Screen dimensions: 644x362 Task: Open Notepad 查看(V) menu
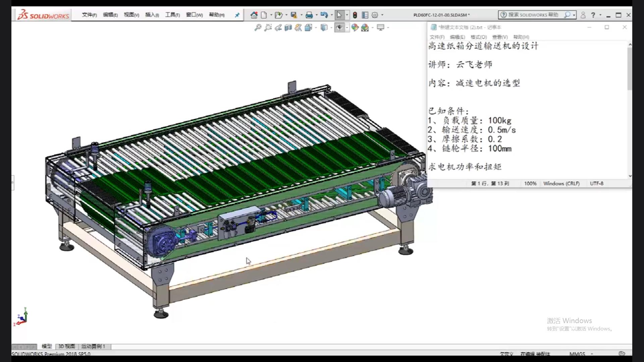click(x=500, y=37)
